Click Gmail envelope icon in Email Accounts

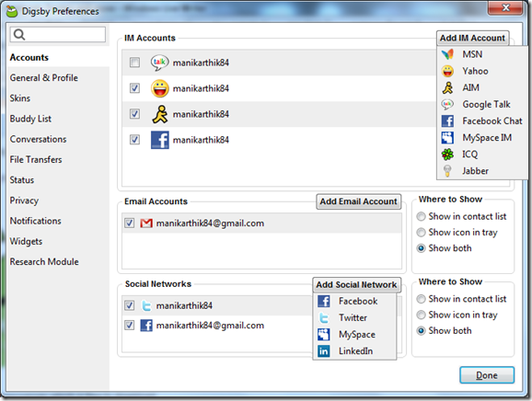146,223
